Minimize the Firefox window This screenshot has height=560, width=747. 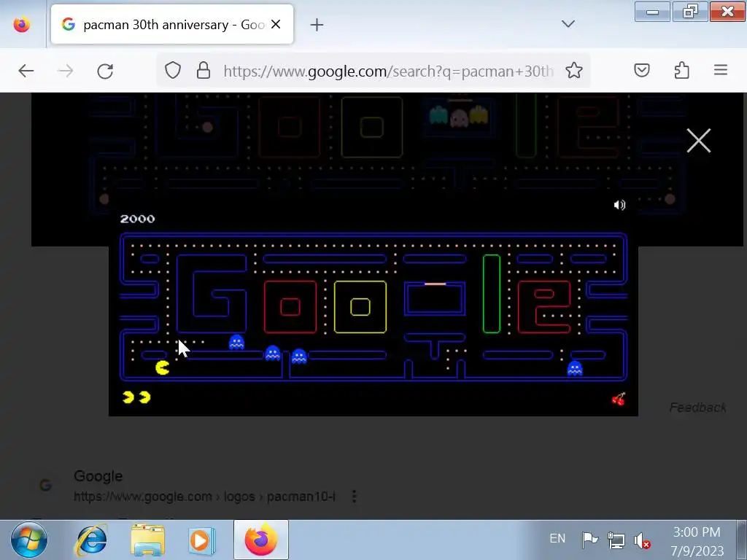pyautogui.click(x=652, y=12)
